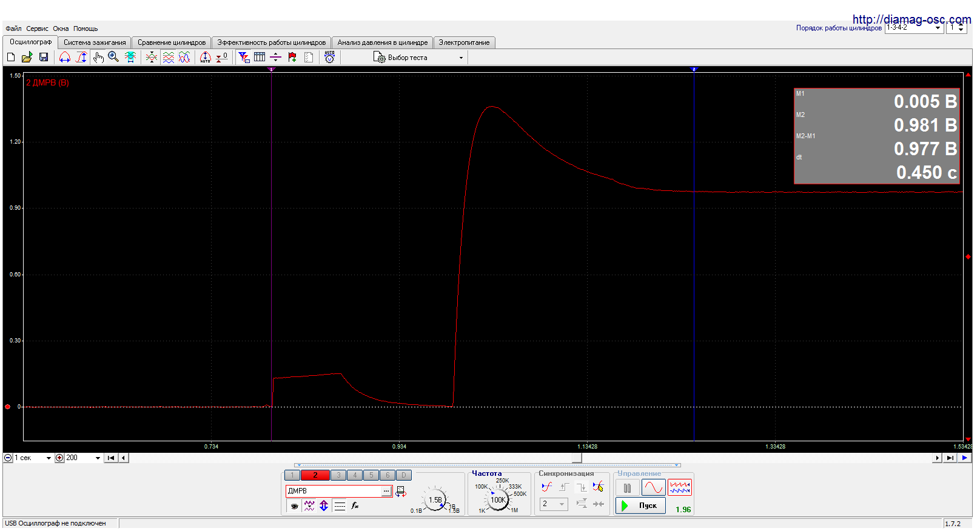
Task: Create a new oscillogram file
Action: pyautogui.click(x=11, y=57)
